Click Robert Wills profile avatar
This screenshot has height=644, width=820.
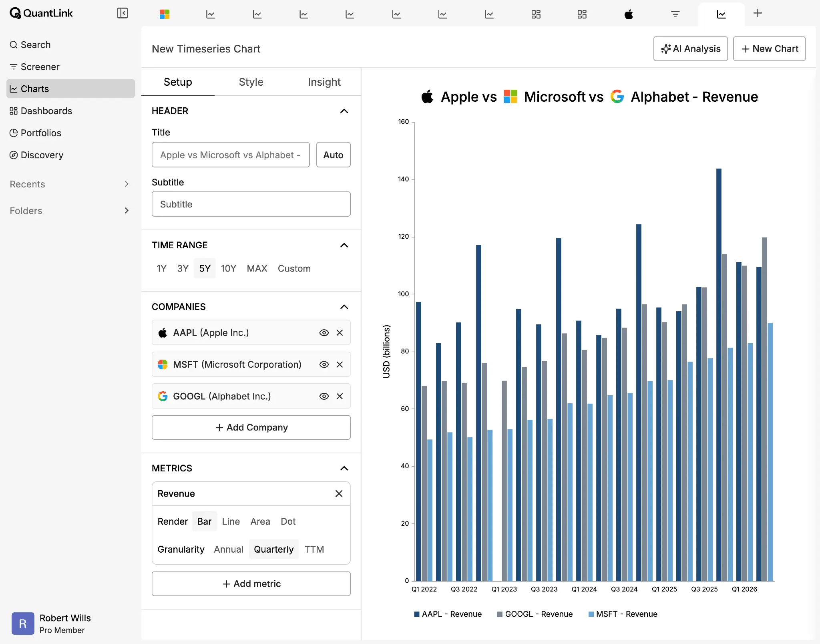point(23,624)
